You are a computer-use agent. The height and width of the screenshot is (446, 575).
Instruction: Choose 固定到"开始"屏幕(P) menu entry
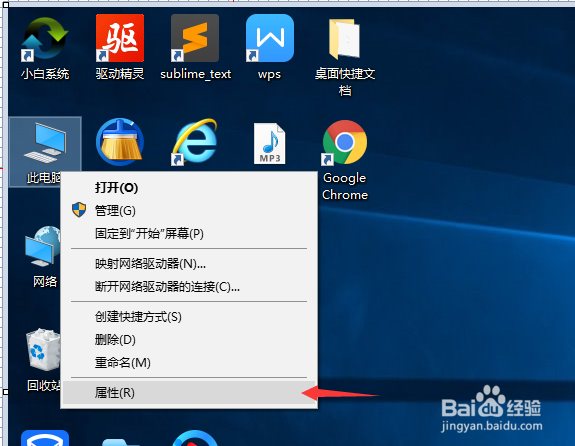[x=189, y=234]
